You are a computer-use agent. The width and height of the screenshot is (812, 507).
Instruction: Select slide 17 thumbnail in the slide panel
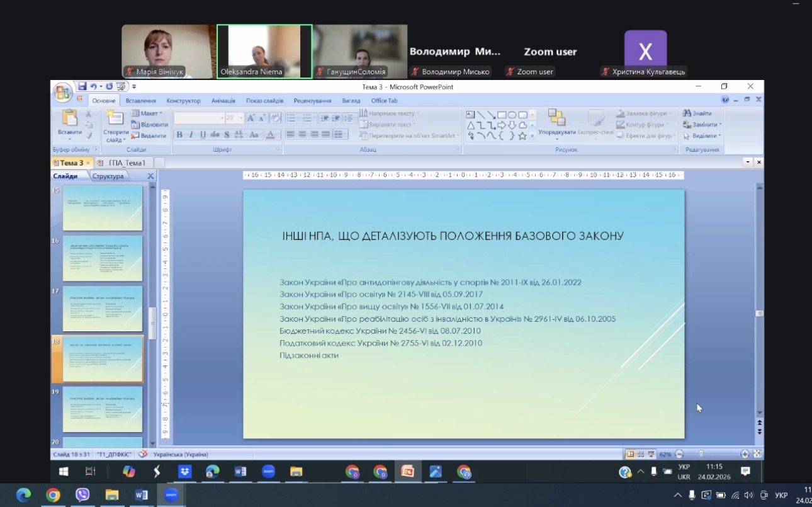click(x=103, y=309)
